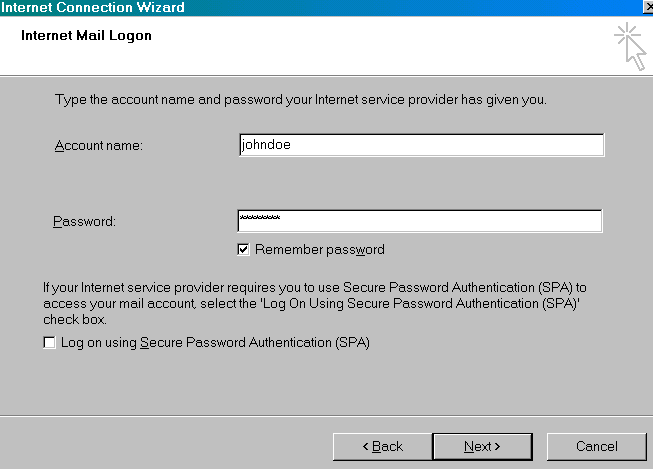The width and height of the screenshot is (653, 469).
Task: Return to the previous page with Back
Action: pos(383,447)
